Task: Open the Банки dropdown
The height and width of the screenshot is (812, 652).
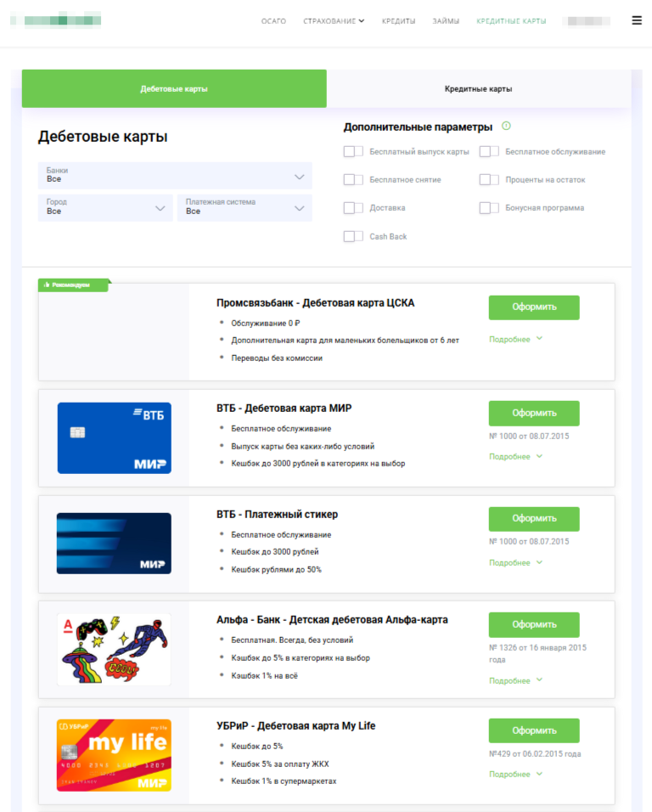Action: click(x=175, y=176)
